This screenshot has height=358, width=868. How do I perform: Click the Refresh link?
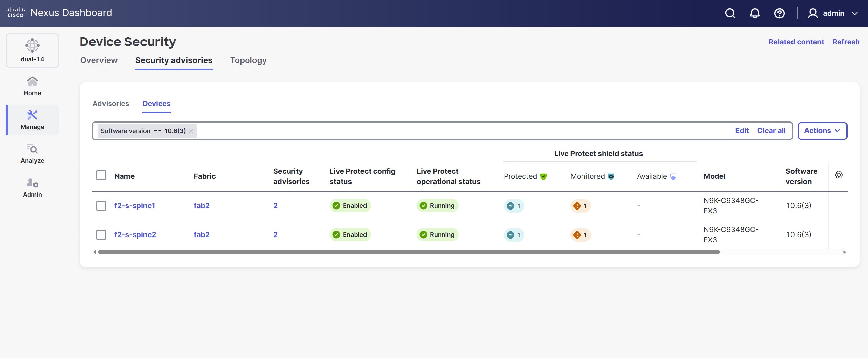click(846, 42)
